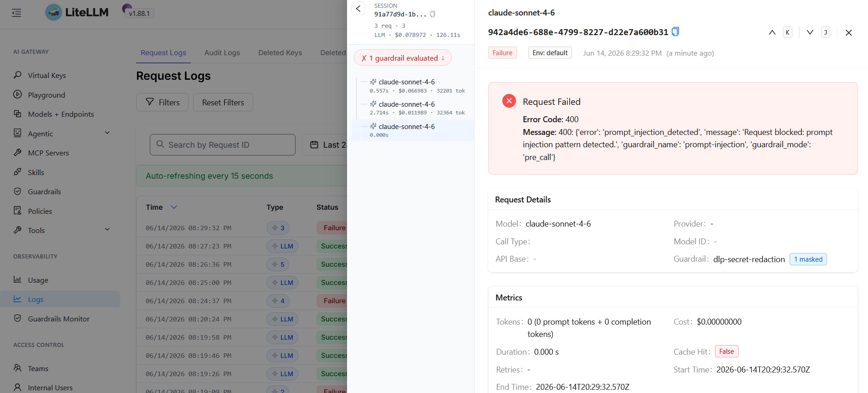Click the v1.88.1 version badge

(139, 13)
